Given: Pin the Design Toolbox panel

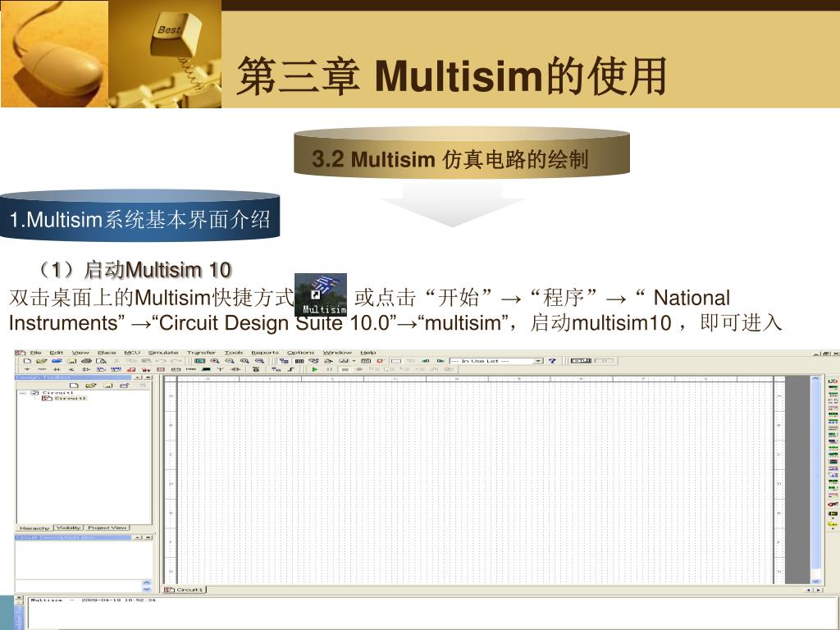Looking at the screenshot, I should pyautogui.click(x=138, y=377).
